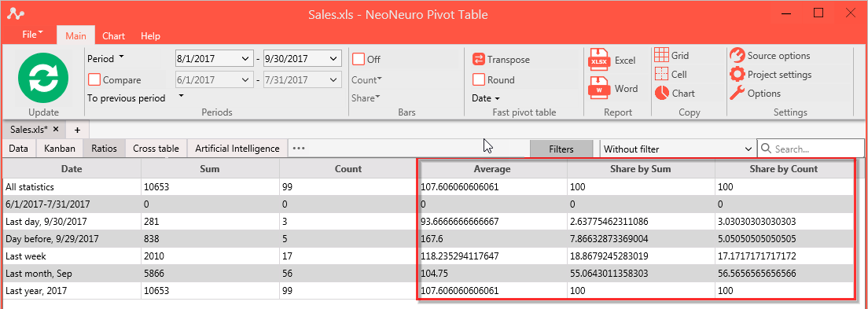The height and width of the screenshot is (309, 868).
Task: Open the Count bars dropdown
Action: [366, 79]
